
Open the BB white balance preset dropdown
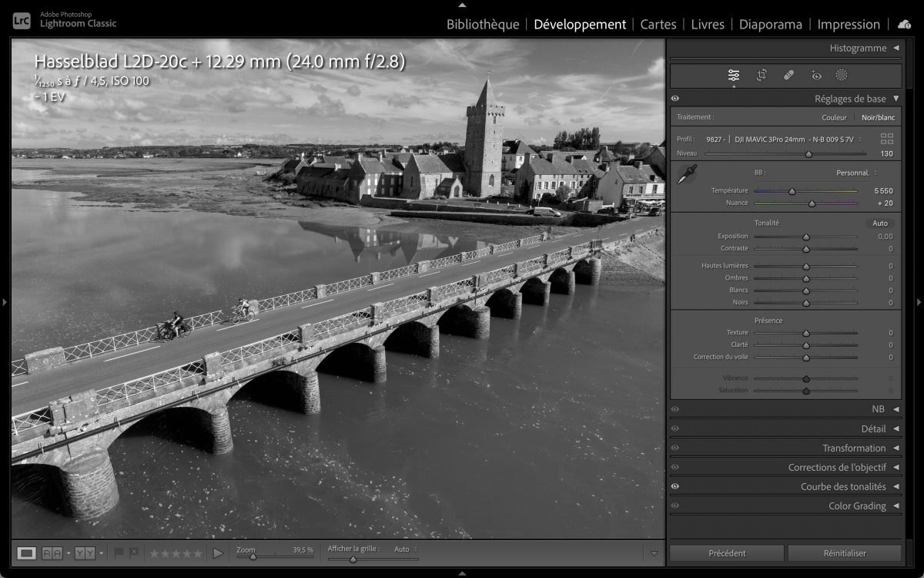856,173
